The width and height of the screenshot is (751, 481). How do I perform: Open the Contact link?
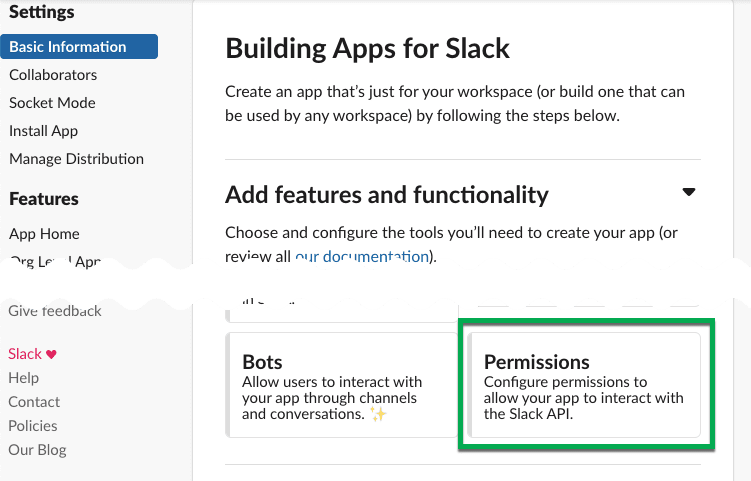34,402
